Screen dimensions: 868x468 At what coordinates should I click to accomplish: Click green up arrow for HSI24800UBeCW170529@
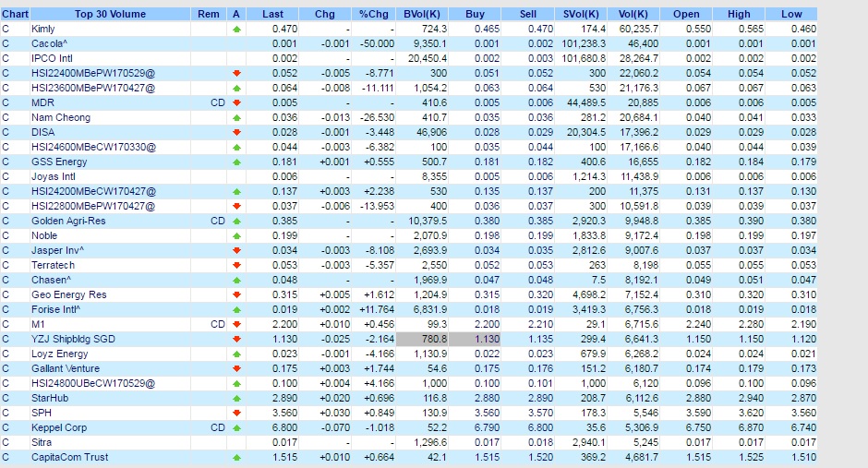point(236,383)
